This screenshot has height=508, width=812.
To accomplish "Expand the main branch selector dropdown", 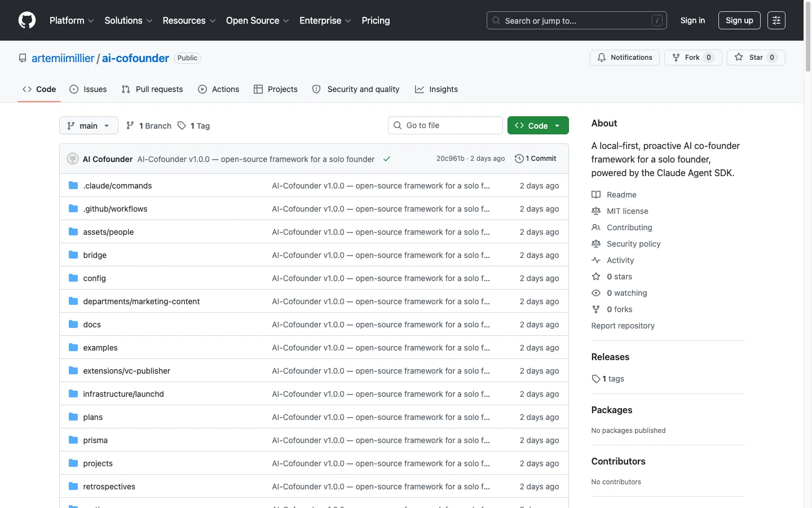I will [x=89, y=125].
